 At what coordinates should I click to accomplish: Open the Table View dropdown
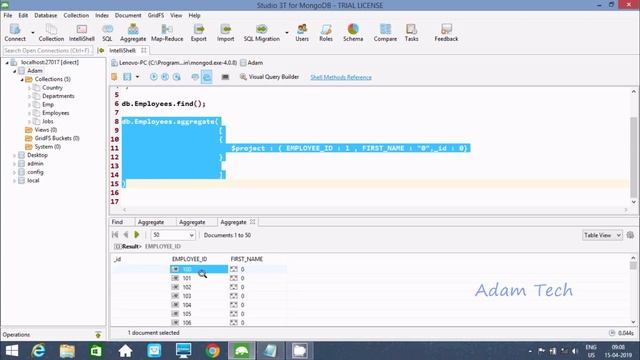[602, 235]
